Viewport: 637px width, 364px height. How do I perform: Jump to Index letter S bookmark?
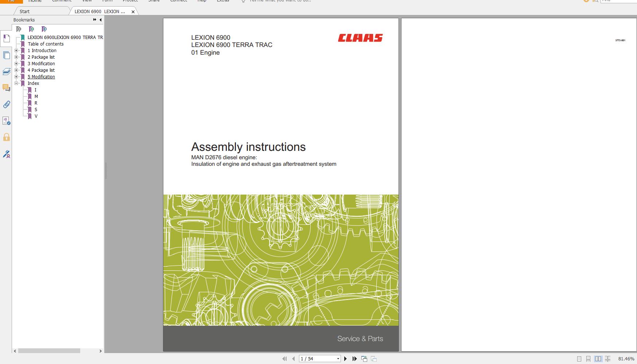[x=36, y=110]
